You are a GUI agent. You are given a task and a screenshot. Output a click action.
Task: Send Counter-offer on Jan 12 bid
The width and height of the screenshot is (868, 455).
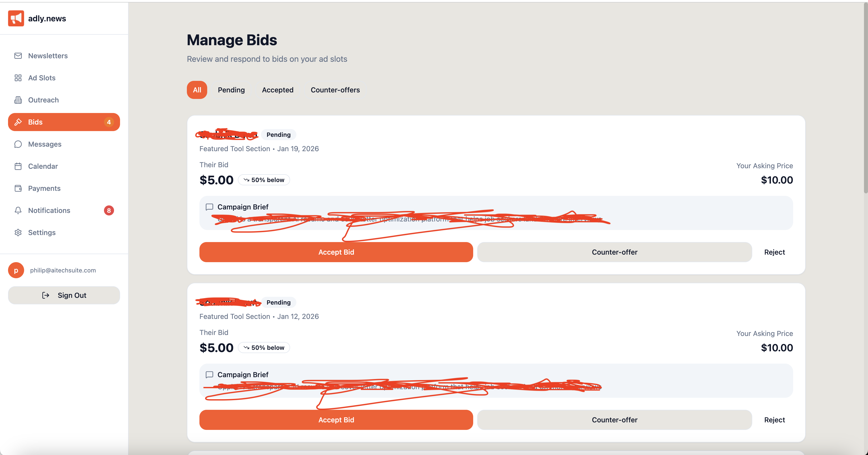pos(614,420)
